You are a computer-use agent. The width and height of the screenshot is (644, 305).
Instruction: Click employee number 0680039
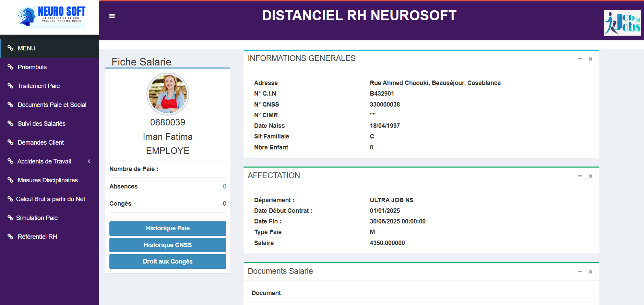pyautogui.click(x=168, y=122)
